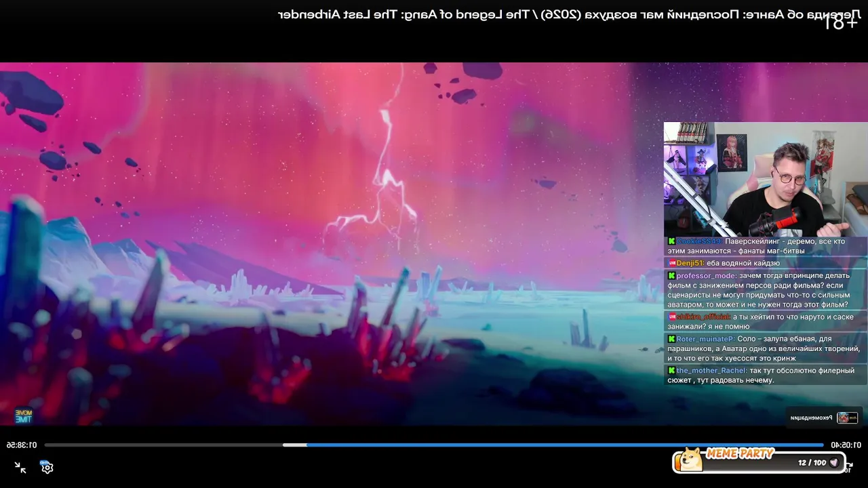Viewport: 868px width, 488px height.
Task: Open the_mother_Rachel's username in the chat
Action: tap(711, 371)
